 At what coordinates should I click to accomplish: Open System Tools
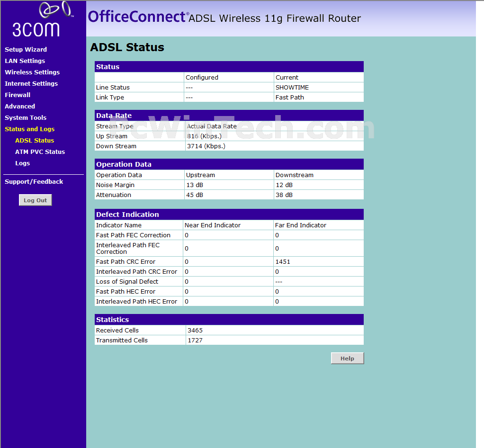(25, 117)
